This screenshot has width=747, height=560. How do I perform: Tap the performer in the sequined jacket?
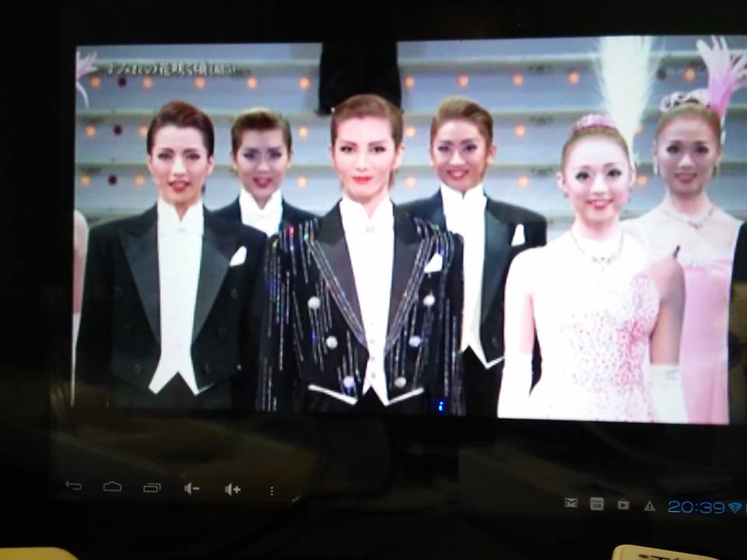tap(366, 296)
